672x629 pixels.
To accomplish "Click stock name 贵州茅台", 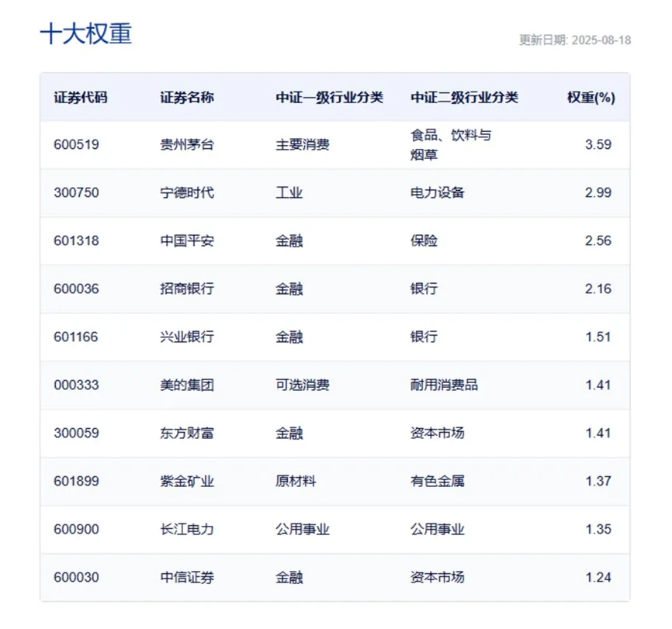I will coord(187,144).
